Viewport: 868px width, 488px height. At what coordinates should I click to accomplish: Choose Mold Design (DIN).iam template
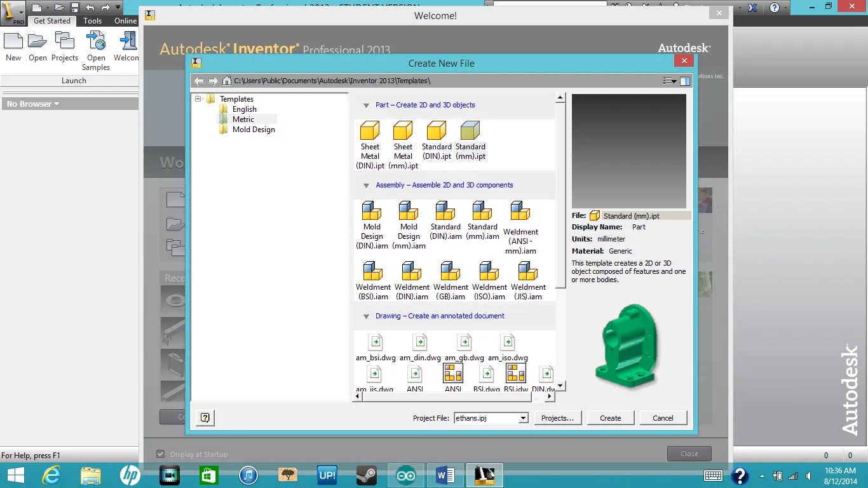372,226
